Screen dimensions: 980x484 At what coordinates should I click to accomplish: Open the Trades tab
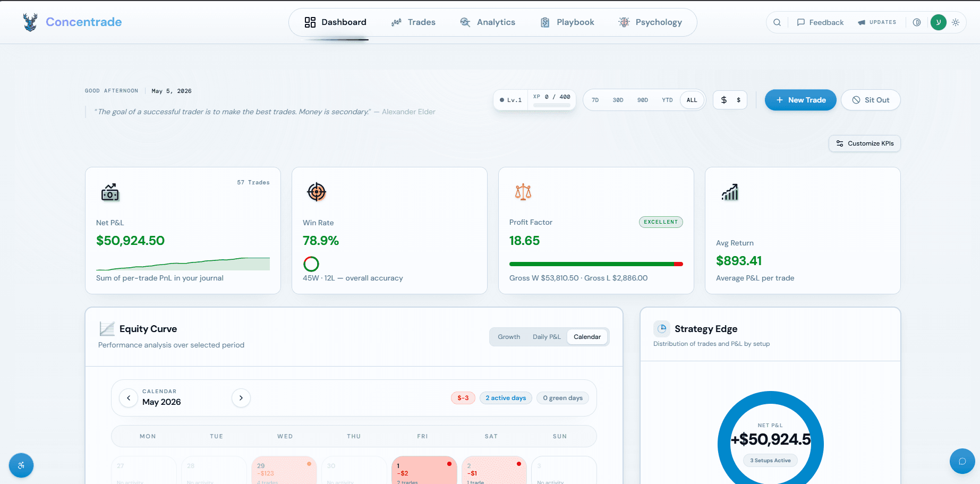click(x=413, y=22)
